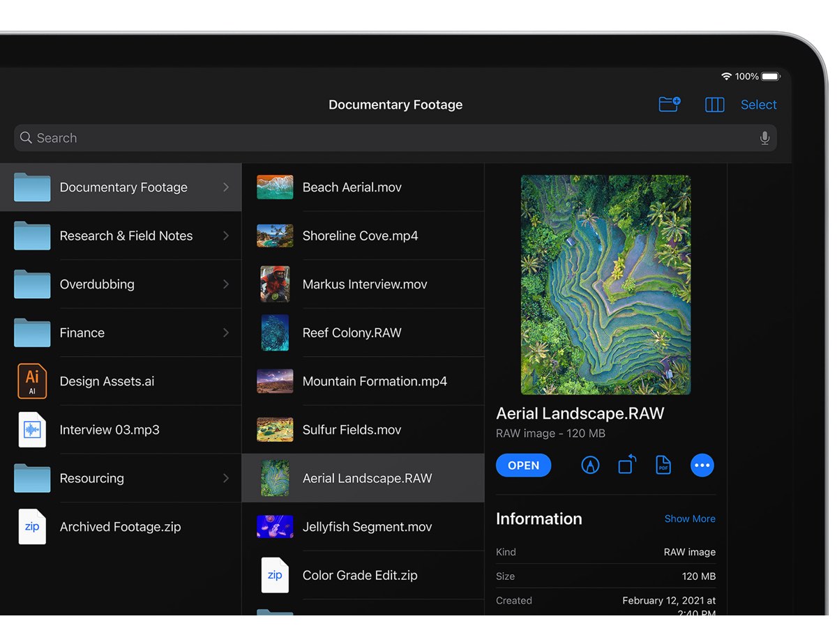Viewport: 837px width, 644px height.
Task: Select the Color Grade Edit.zip file icon
Action: tap(275, 576)
